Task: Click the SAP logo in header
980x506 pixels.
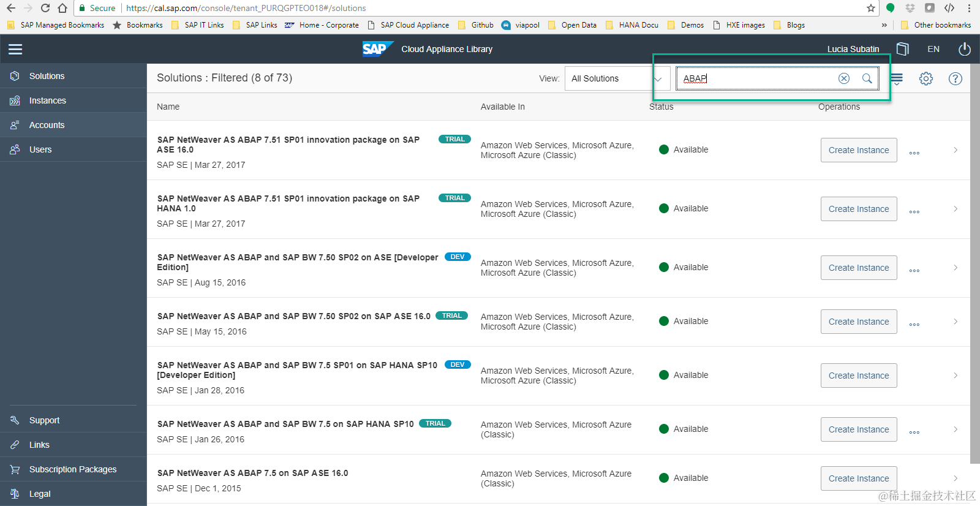Action: point(377,49)
